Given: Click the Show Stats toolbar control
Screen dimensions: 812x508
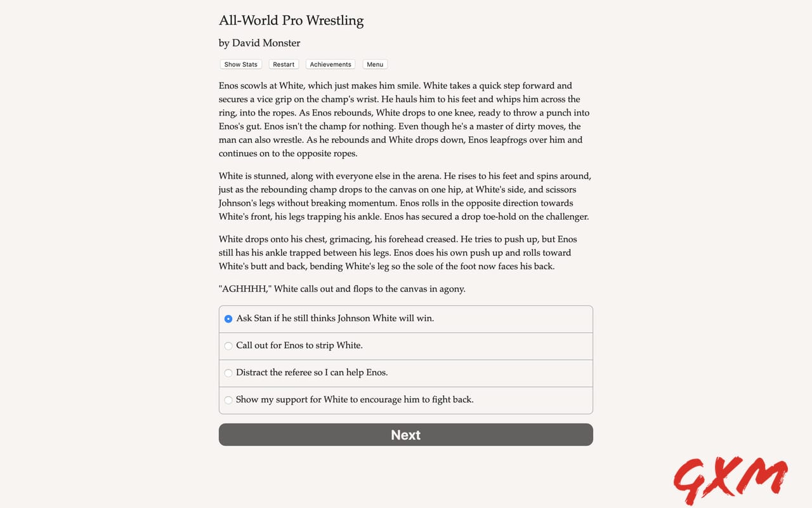Looking at the screenshot, I should pyautogui.click(x=240, y=64).
